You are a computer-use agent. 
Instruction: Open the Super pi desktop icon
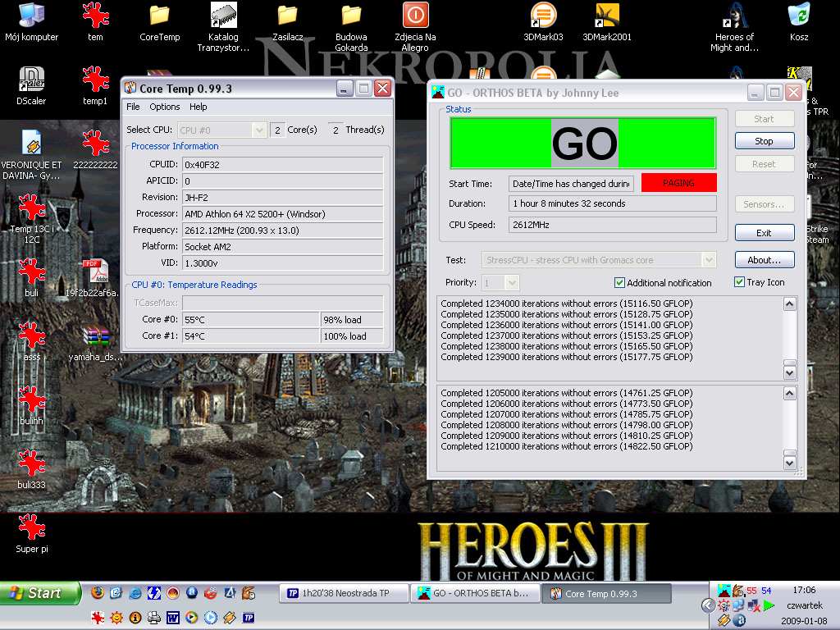click(x=32, y=533)
